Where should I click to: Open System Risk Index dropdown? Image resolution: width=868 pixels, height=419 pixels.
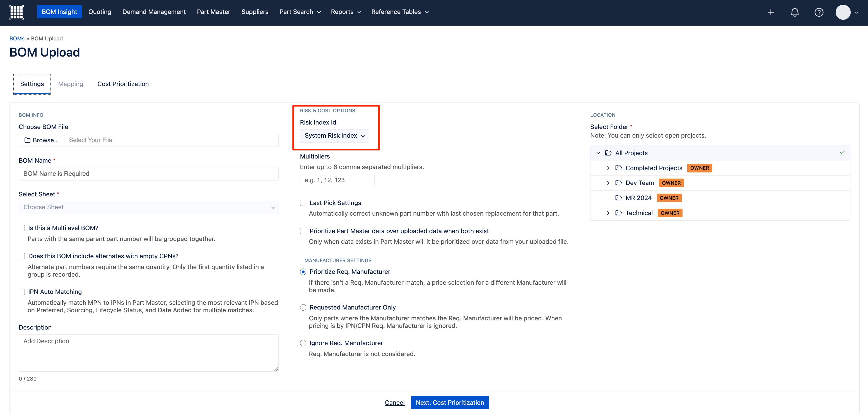[x=334, y=136]
